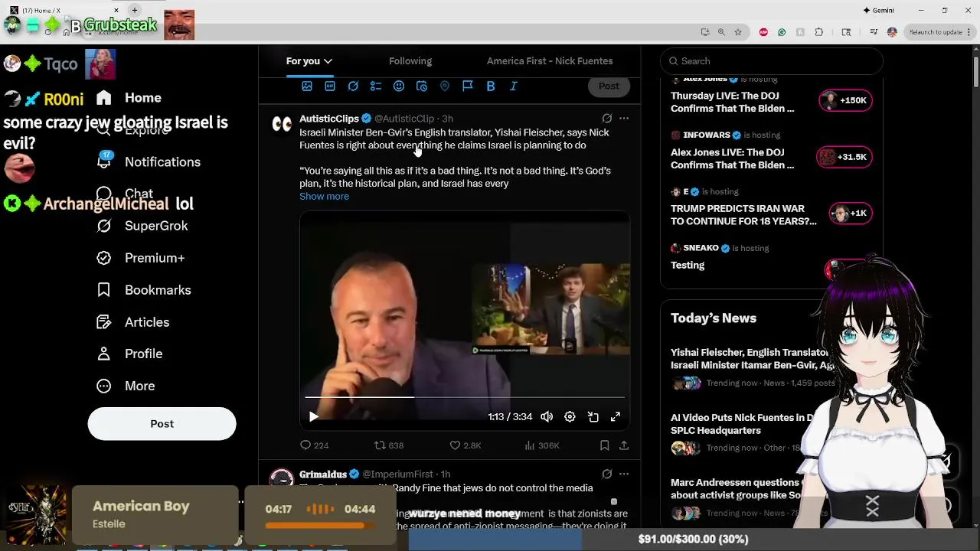Open new browser tab with plus icon
This screenshot has width=980, height=551.
click(135, 10)
